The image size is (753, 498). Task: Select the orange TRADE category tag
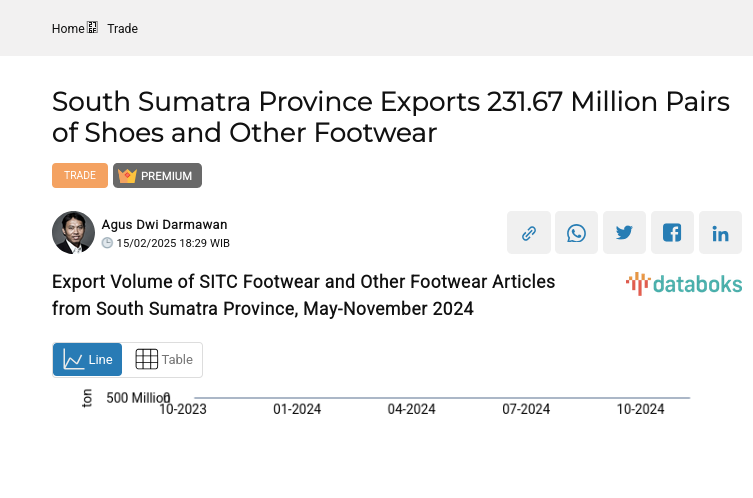click(x=80, y=176)
